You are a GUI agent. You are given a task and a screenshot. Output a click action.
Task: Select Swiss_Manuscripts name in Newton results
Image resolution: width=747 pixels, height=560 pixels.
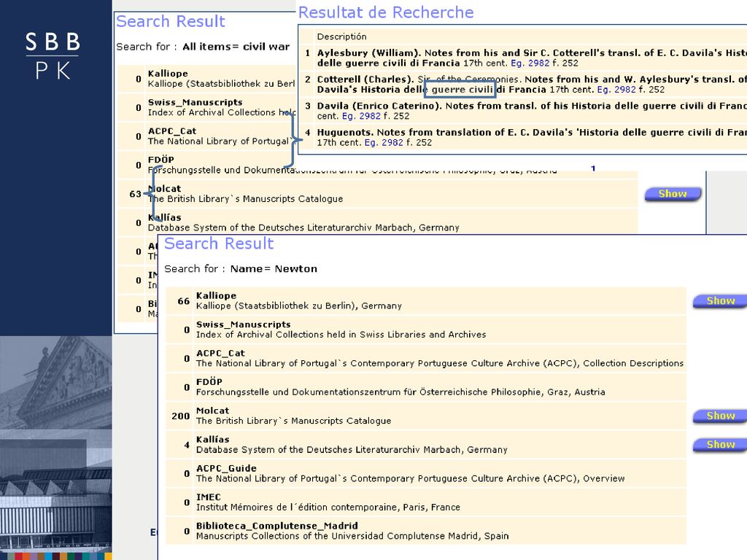pos(244,324)
